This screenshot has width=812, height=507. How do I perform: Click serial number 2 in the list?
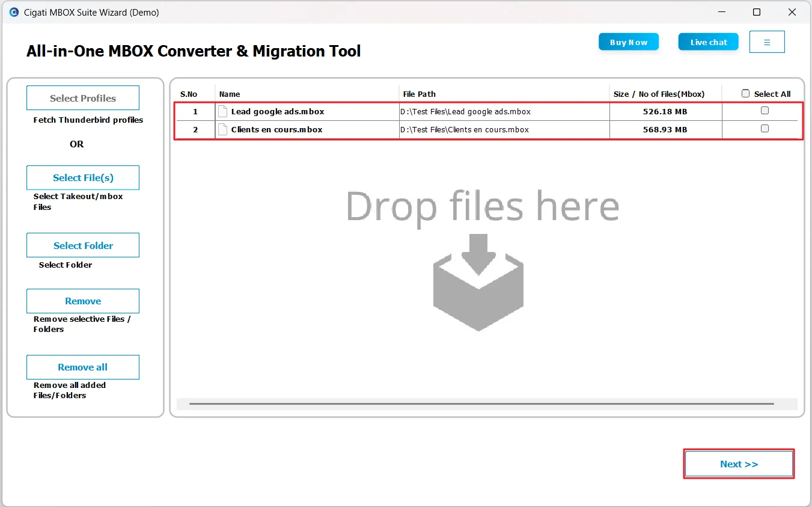point(195,129)
